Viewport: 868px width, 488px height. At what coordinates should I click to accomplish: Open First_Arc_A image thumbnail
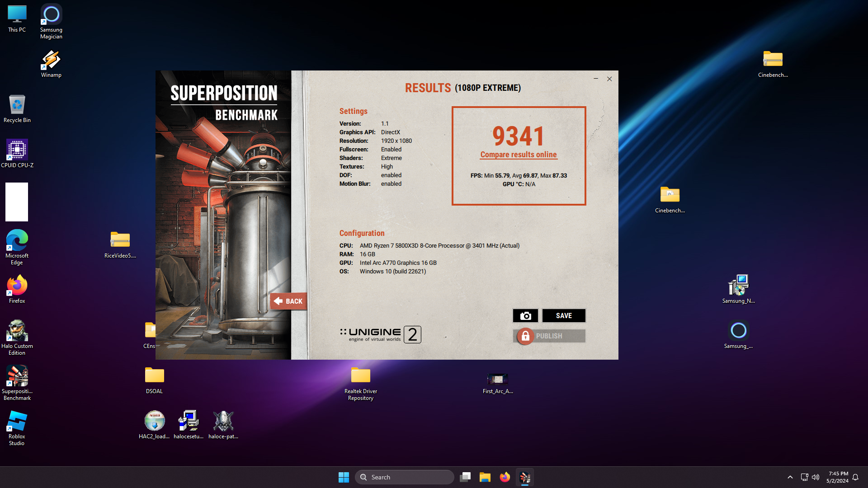pyautogui.click(x=498, y=383)
